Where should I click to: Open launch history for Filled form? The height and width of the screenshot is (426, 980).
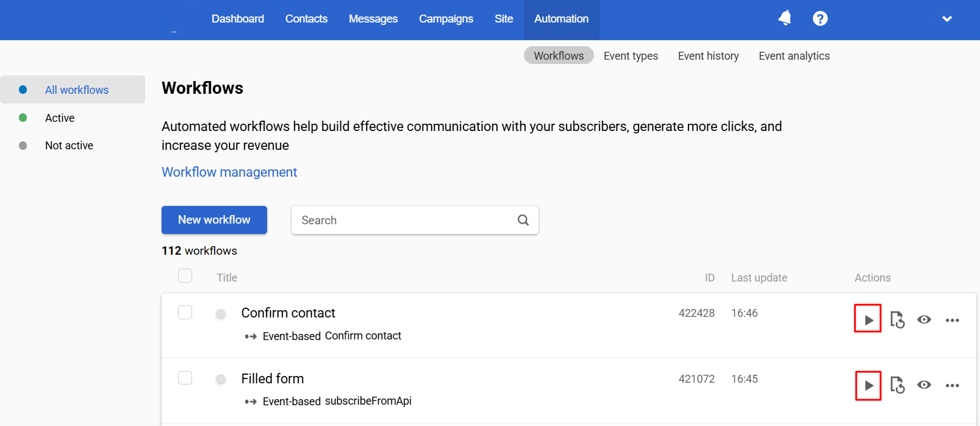point(897,385)
